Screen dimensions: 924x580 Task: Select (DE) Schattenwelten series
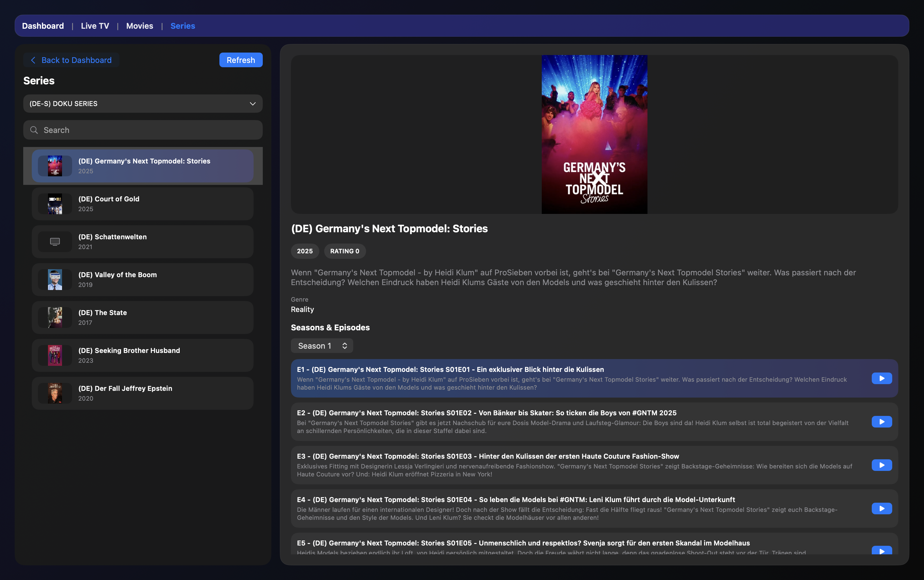click(x=143, y=242)
